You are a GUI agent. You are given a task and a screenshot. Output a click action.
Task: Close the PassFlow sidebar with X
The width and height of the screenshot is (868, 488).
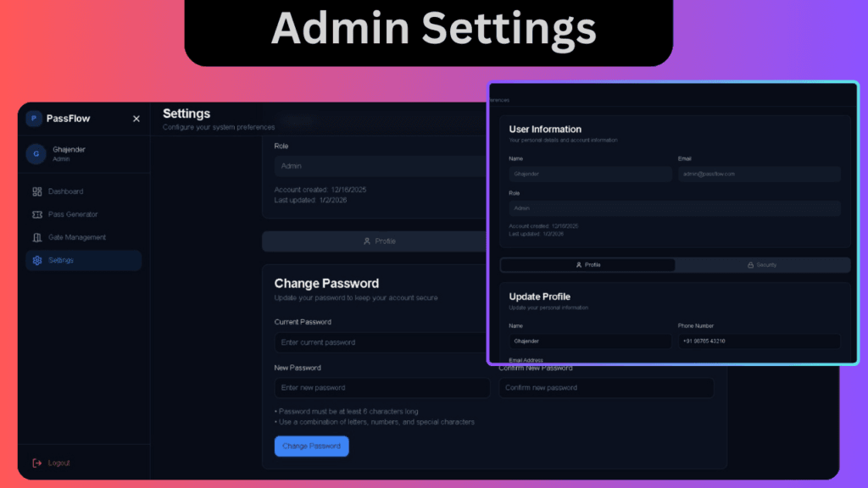coord(136,119)
